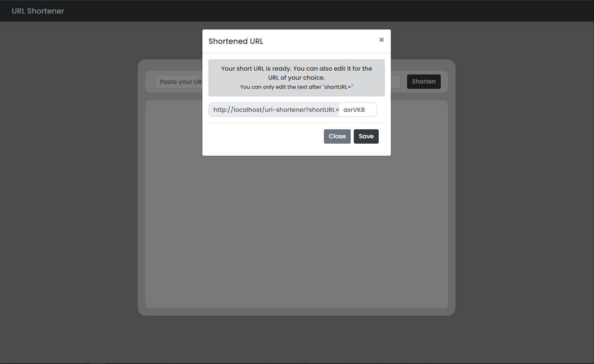Click the URL input edge next to Shorten
The image size is (594, 364).
396,82
